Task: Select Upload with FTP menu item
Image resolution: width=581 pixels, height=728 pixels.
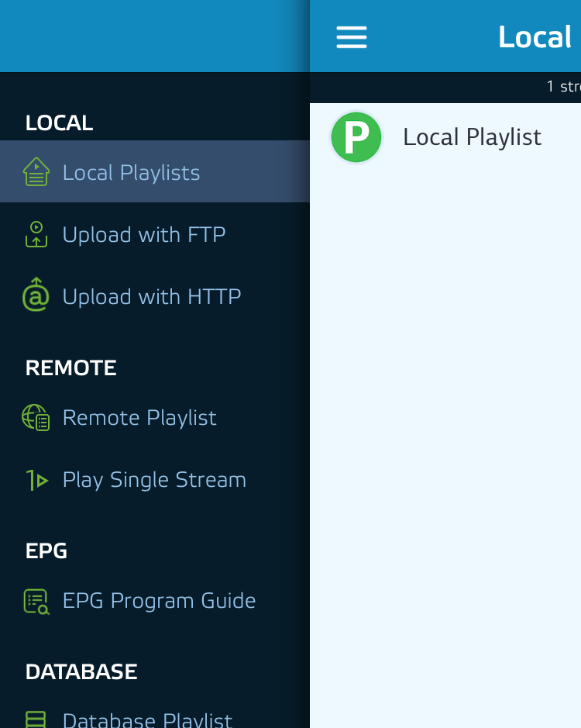Action: [144, 234]
